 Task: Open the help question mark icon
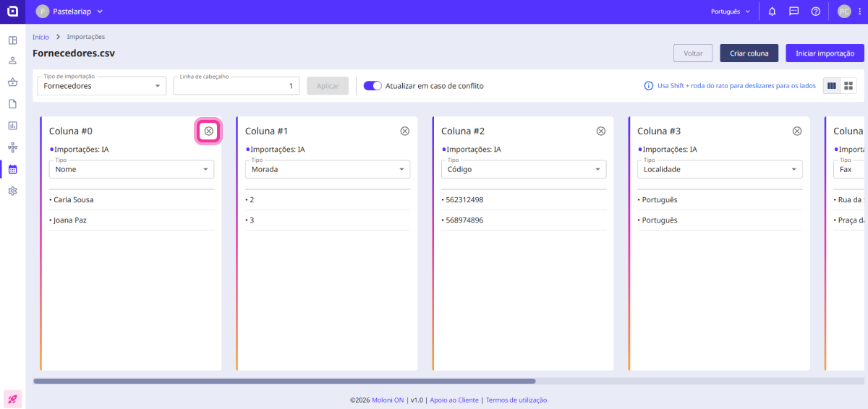pos(815,12)
